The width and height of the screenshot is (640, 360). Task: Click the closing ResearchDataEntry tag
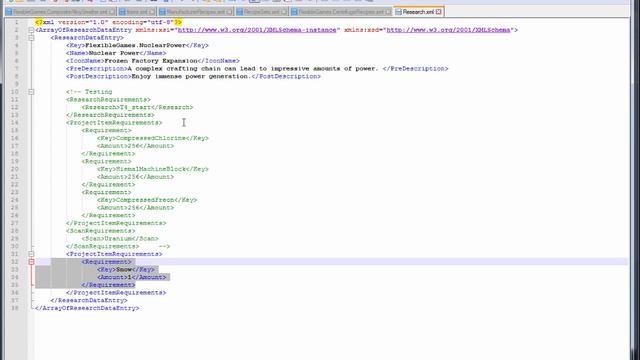click(x=89, y=300)
